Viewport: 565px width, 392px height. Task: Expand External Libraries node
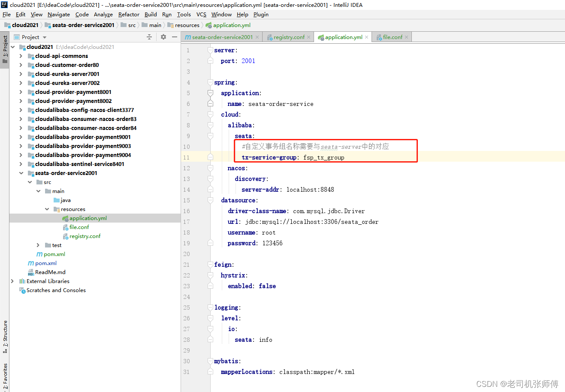pyautogui.click(x=12, y=281)
